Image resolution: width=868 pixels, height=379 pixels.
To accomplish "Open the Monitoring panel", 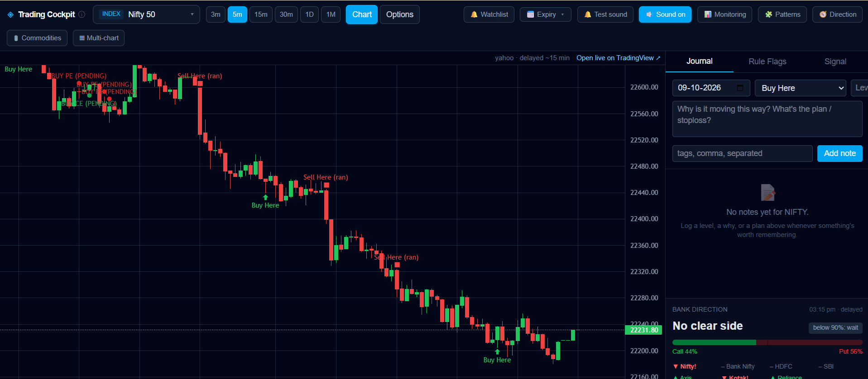I will pos(725,14).
